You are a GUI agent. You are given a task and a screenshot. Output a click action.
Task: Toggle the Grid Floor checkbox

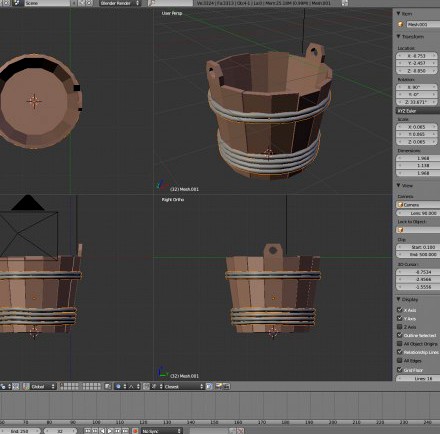pos(399,369)
